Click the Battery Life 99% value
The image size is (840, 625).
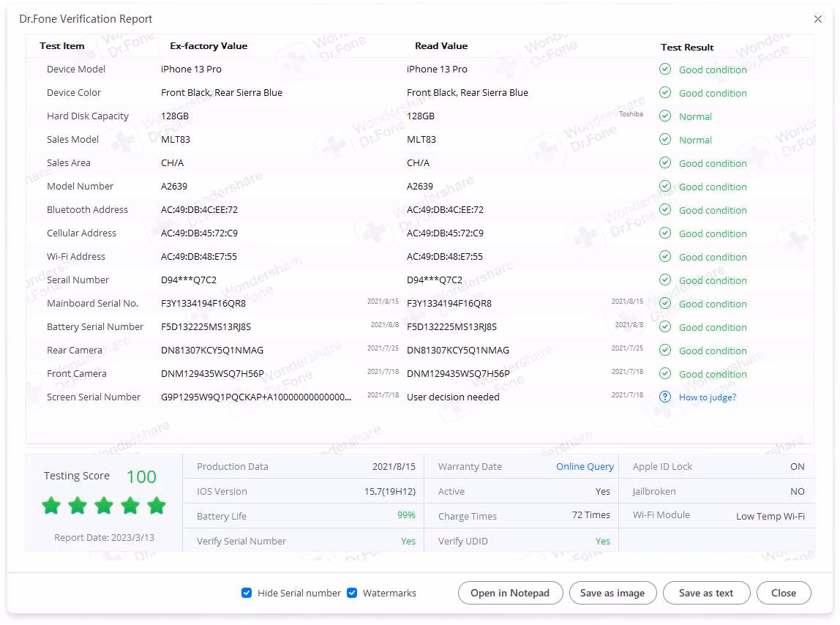click(406, 515)
